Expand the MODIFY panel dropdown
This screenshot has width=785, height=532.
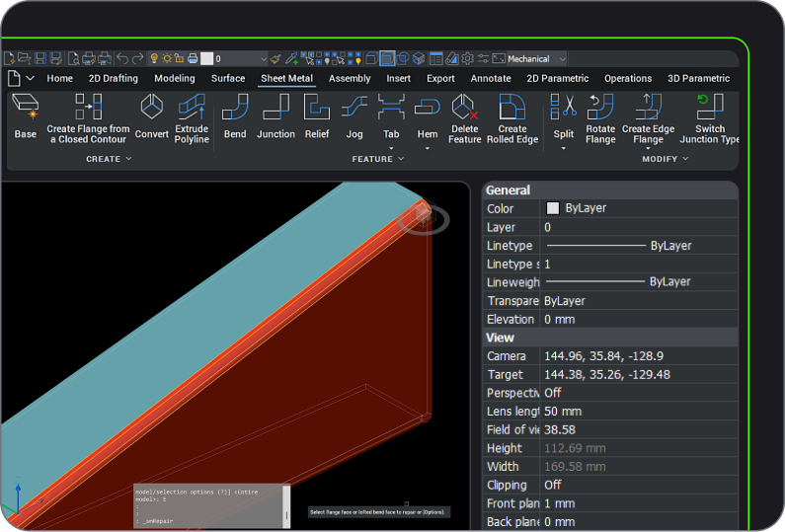[685, 159]
